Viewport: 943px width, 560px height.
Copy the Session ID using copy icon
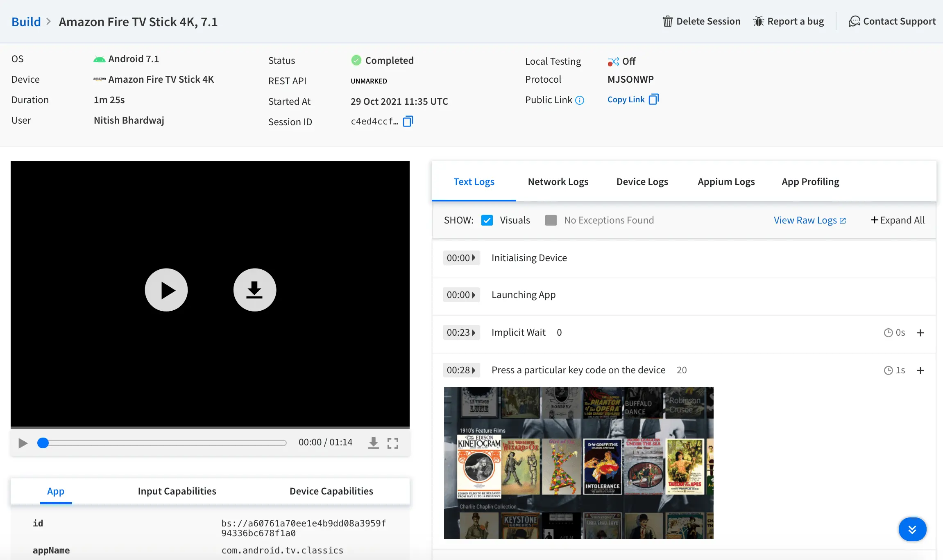(x=408, y=122)
